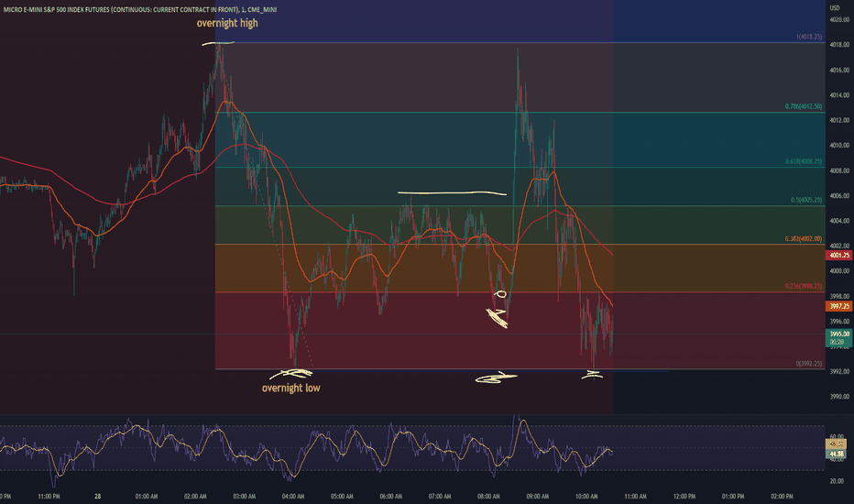This screenshot has width=854, height=504.
Task: Click the 20.00 RSI axis label
Action: 837,482
